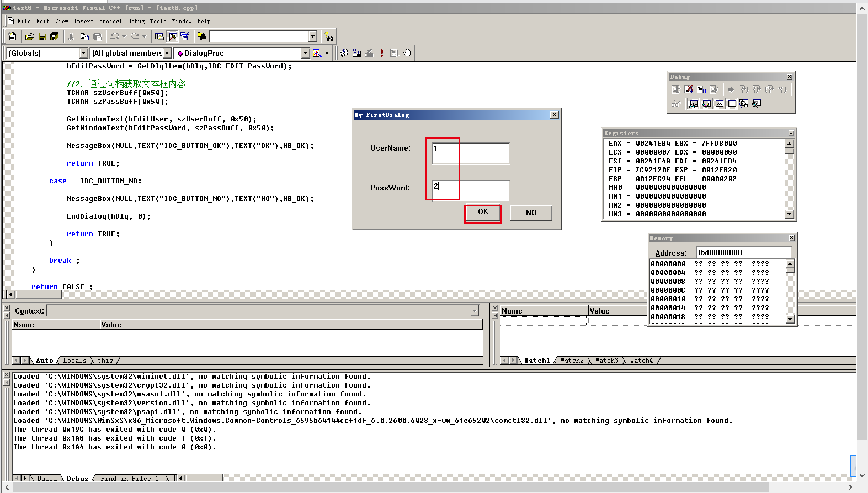
Task: Click the Step Into braces icon
Action: pos(744,89)
